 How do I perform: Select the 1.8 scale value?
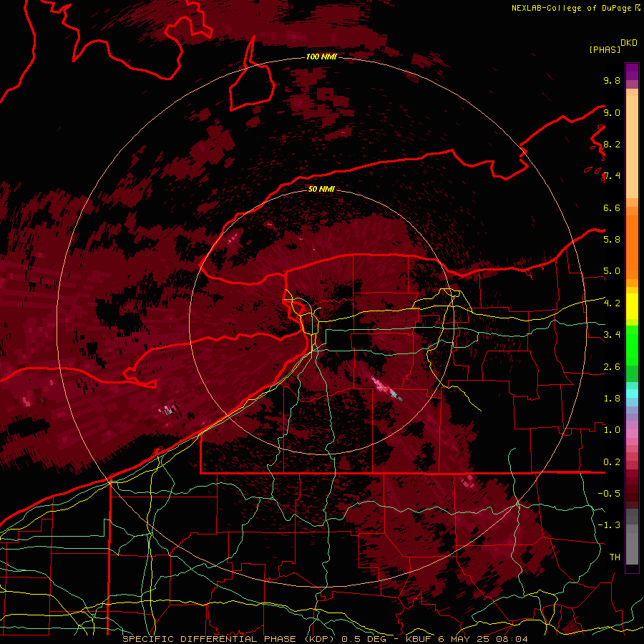point(612,399)
